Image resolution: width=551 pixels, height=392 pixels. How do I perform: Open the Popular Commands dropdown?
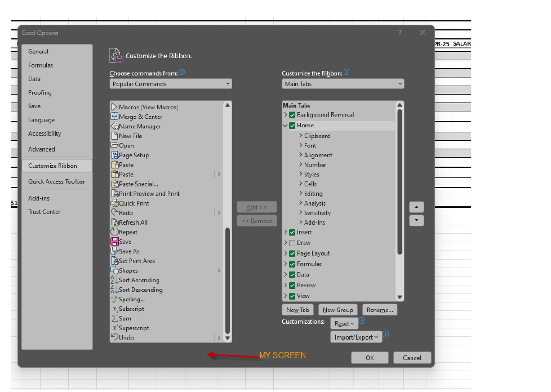click(171, 83)
